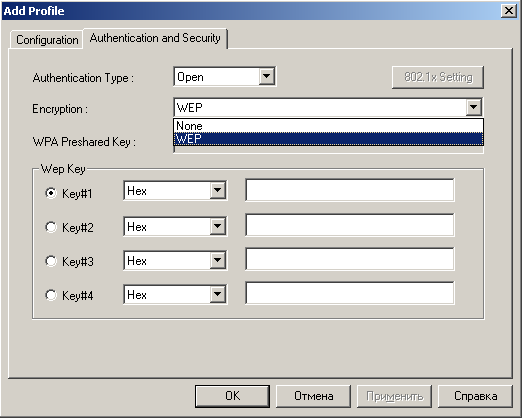Choose None in Encryption list
The image size is (522, 418).
(328, 126)
